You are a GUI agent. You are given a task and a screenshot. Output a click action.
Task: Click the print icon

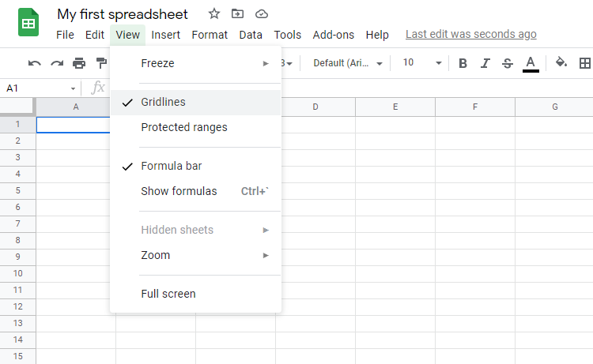tap(79, 63)
